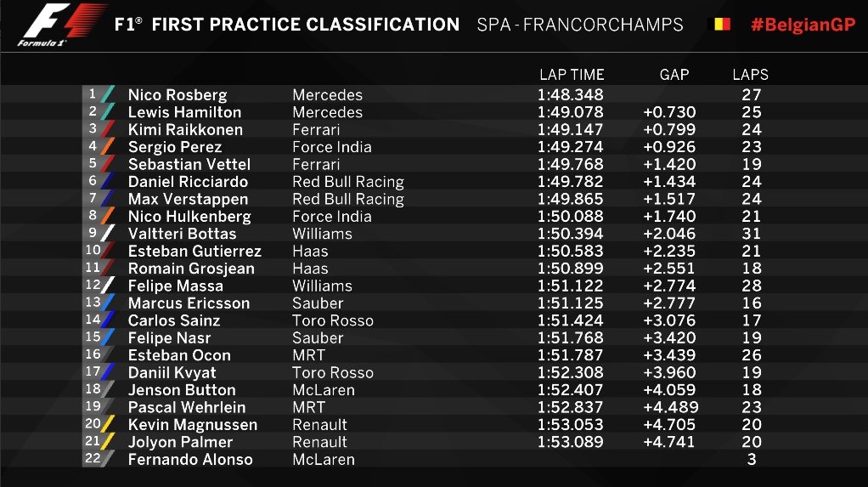Click Jenson Button's McLaren team name
This screenshot has width=868, height=487.
324,390
